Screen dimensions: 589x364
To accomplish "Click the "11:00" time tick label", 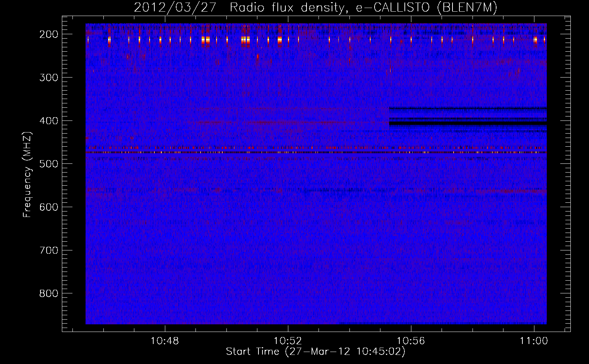I will click(x=534, y=341).
